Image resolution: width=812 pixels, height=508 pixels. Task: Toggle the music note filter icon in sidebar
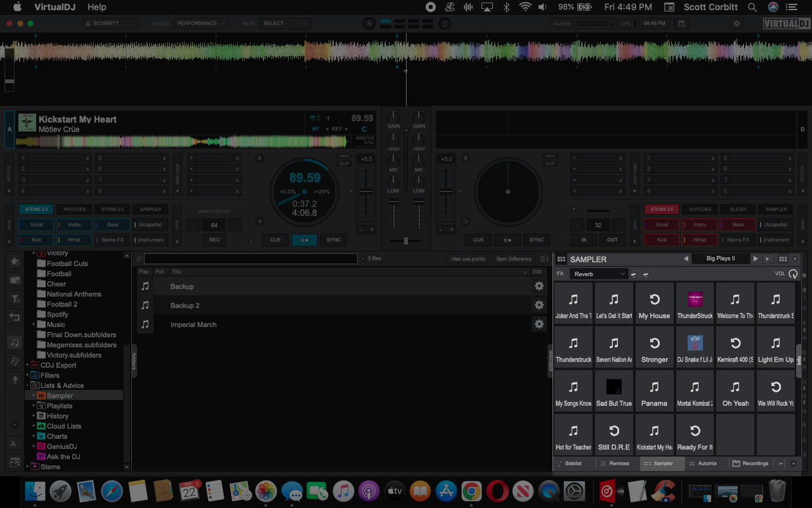point(15,342)
